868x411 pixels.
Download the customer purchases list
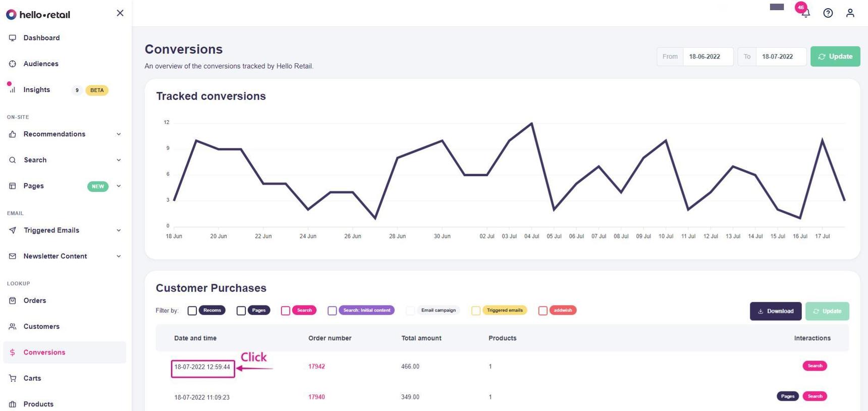[775, 311]
